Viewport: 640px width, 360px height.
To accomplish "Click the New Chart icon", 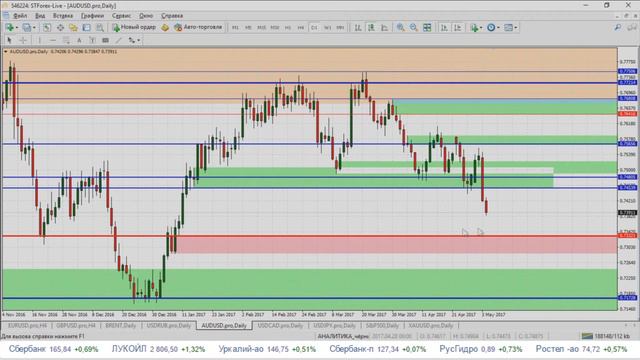I will tap(9, 27).
